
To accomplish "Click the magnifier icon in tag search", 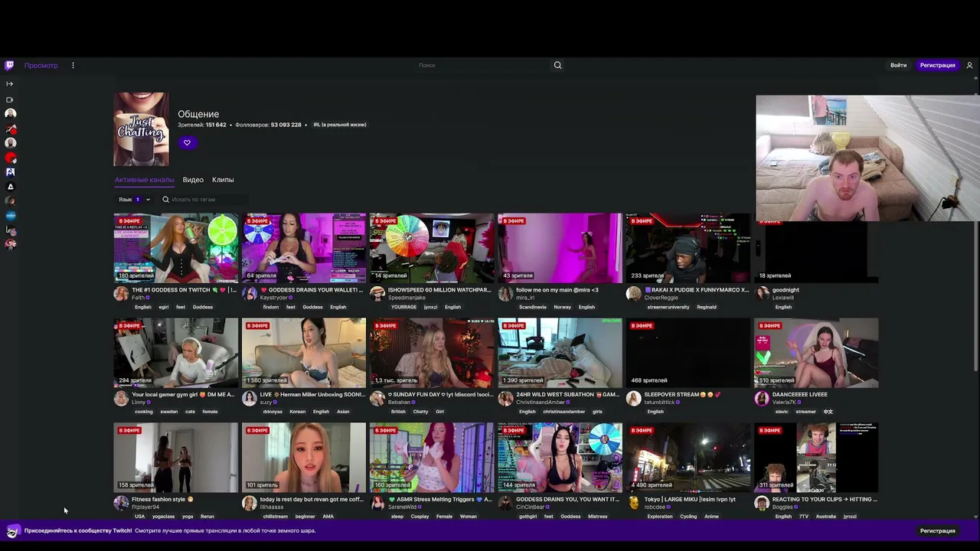I will click(165, 199).
